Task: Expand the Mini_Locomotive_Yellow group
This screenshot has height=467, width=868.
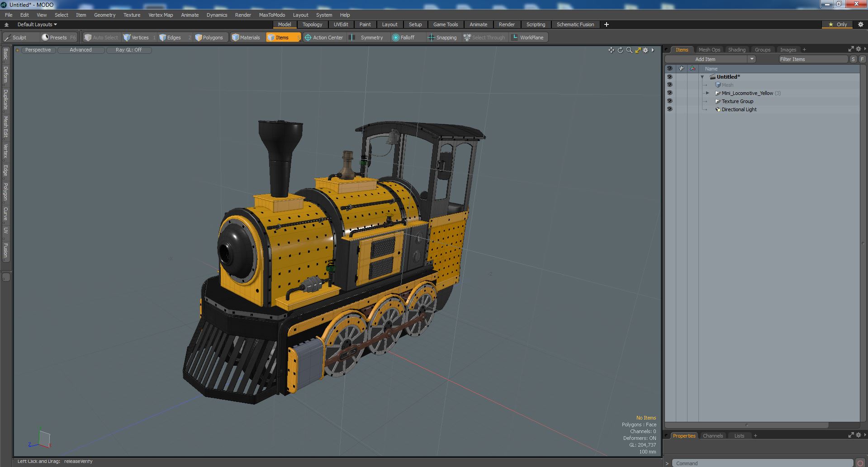Action: [708, 93]
